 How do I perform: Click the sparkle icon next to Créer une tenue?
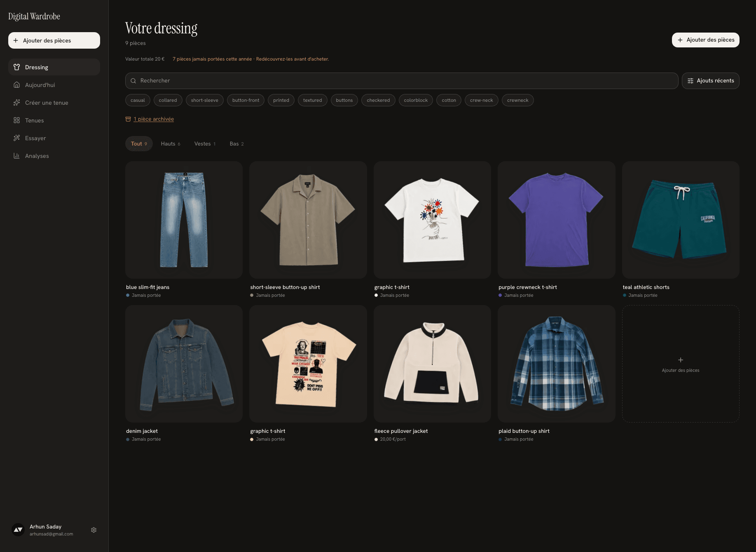[16, 103]
